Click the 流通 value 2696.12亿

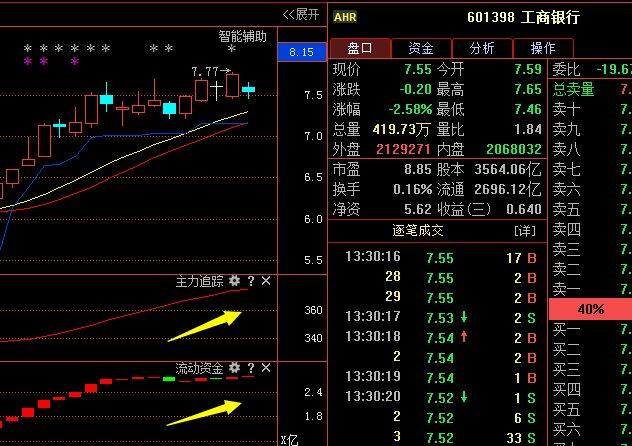click(508, 189)
